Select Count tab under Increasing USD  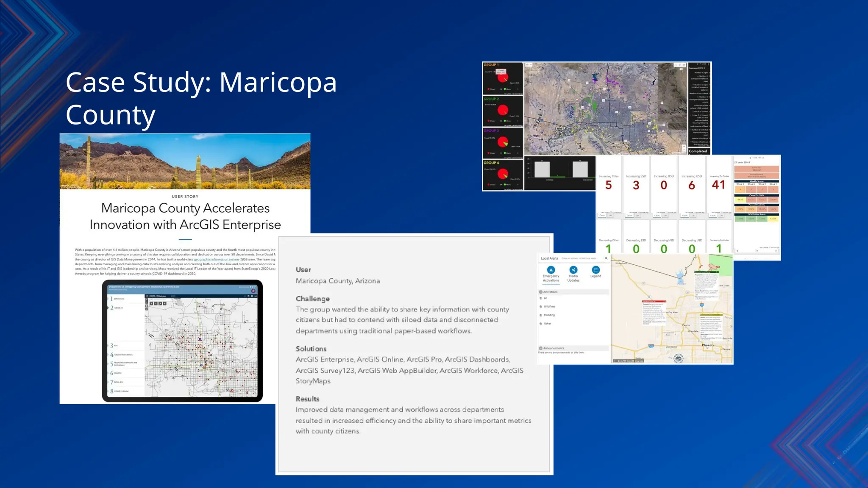(x=685, y=216)
